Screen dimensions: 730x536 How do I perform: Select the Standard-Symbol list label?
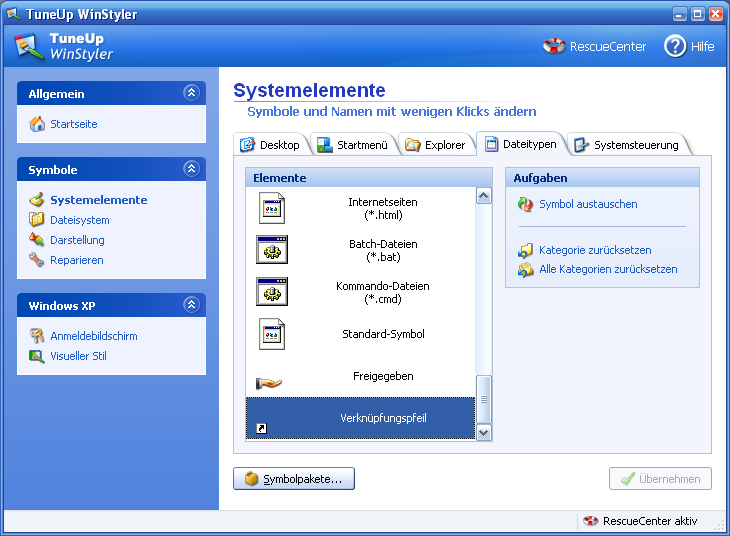383,334
